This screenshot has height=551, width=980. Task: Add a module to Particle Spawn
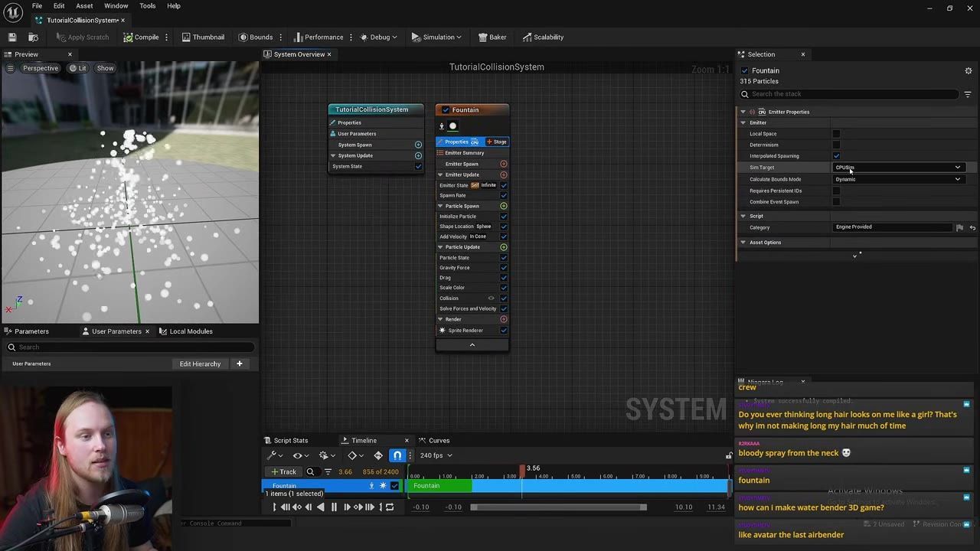[503, 206]
